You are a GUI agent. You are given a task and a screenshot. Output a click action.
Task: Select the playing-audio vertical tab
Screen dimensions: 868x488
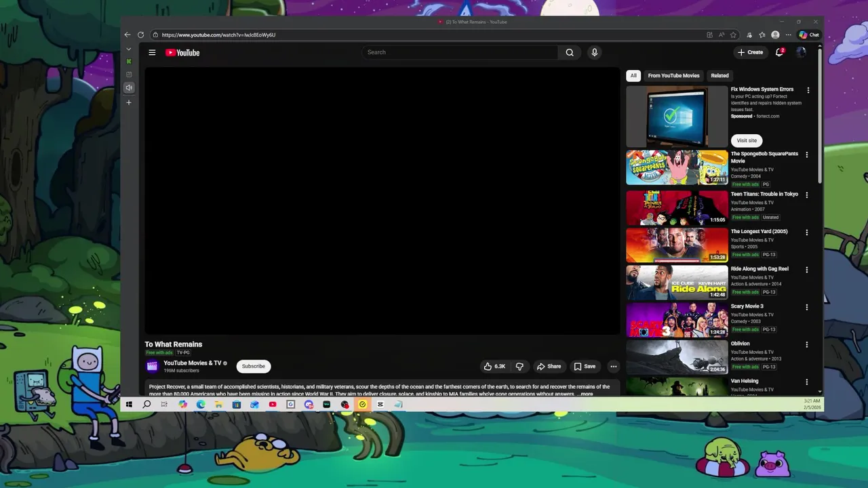point(129,87)
